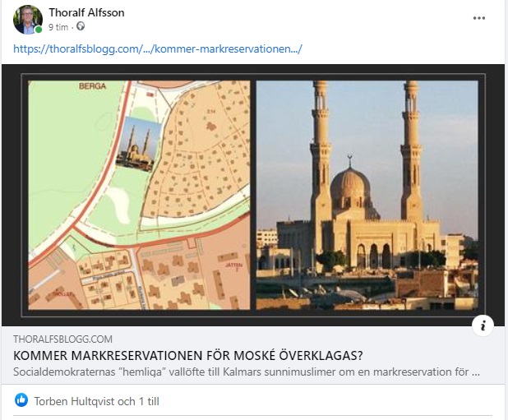
Task: Open the thoralfsblogg.com URL link
Action: (x=158, y=48)
